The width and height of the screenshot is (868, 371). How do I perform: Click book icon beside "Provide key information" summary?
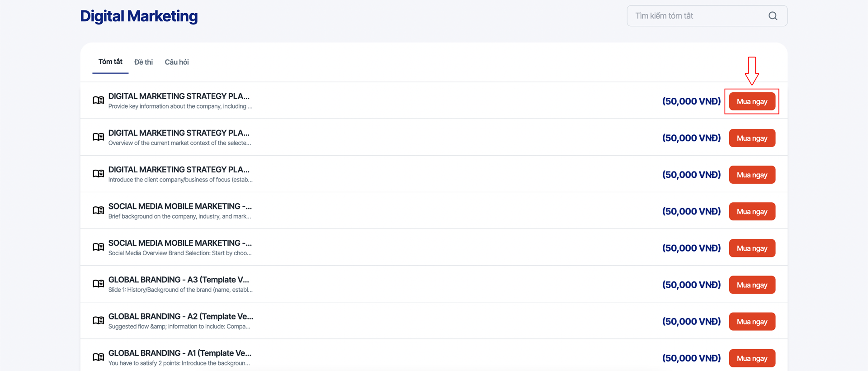[x=98, y=100]
